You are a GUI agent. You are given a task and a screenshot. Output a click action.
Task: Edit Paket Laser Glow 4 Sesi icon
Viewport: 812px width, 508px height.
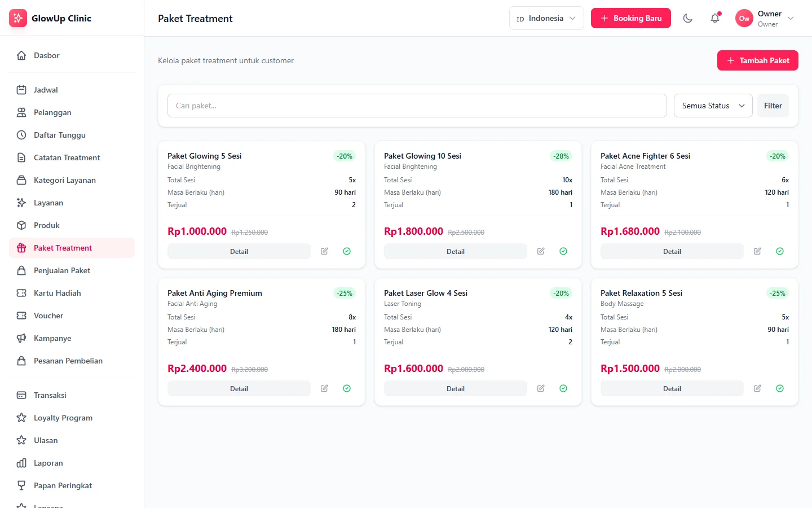pos(541,388)
